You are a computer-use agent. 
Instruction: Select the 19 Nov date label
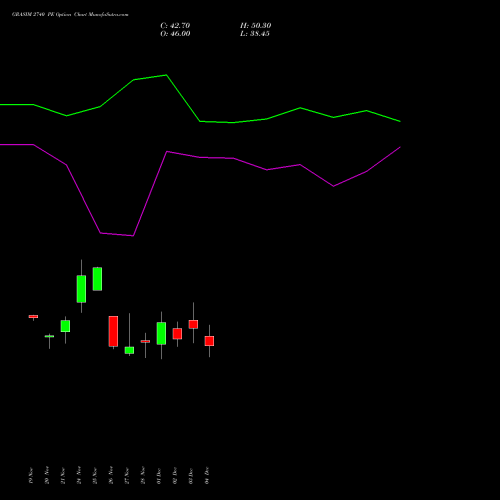click(x=31, y=475)
